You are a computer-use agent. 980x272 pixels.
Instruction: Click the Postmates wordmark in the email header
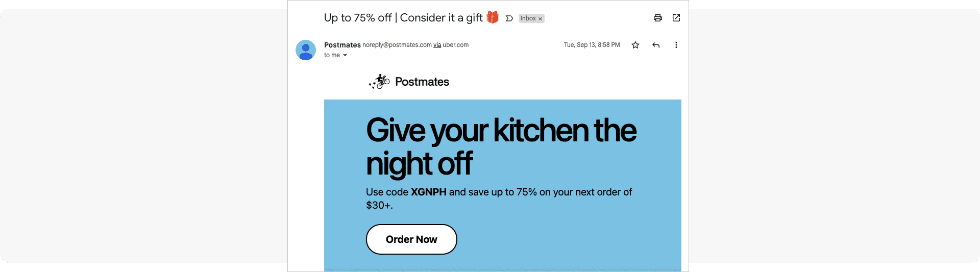422,82
